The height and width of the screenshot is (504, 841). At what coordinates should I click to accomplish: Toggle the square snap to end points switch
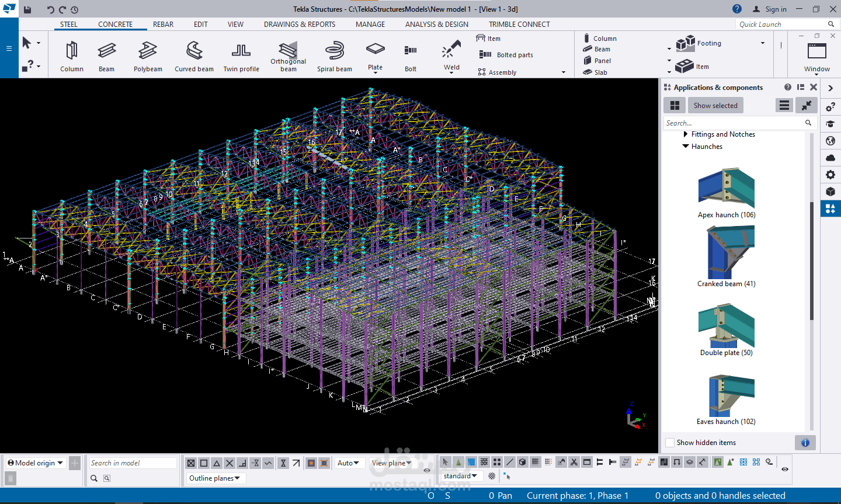click(204, 463)
